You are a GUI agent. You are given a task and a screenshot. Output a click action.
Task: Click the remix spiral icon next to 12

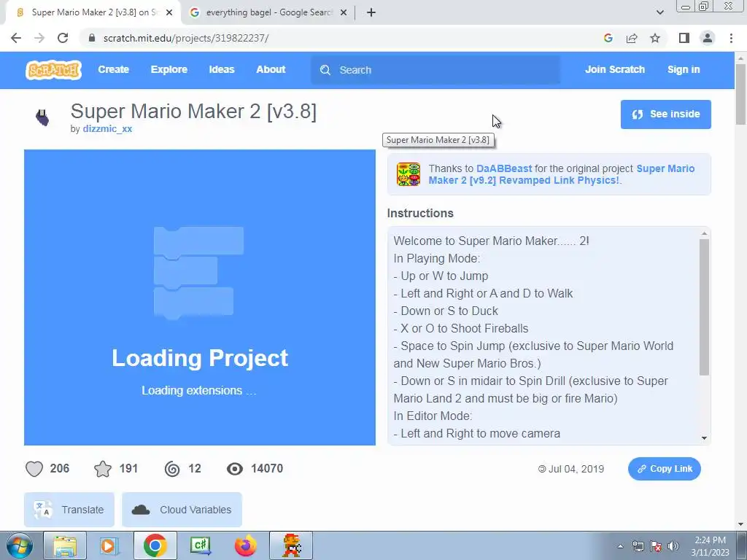click(172, 469)
